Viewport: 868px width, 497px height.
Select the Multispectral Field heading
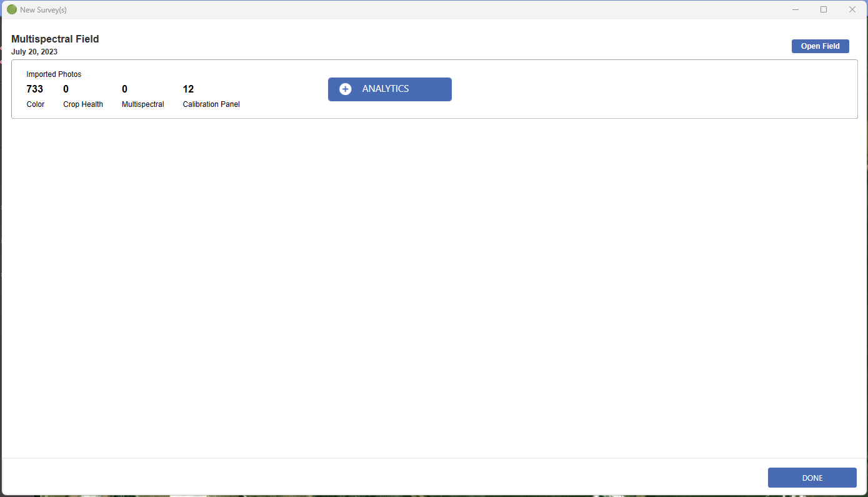coord(55,39)
